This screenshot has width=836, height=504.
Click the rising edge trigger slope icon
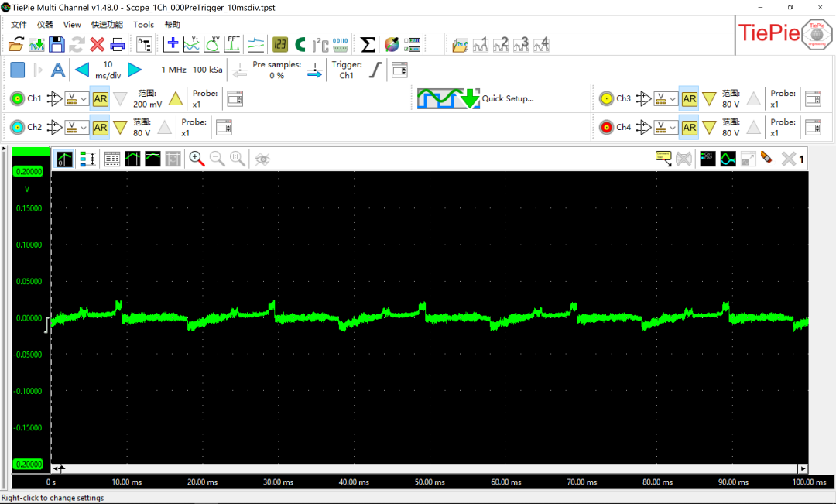coord(376,70)
